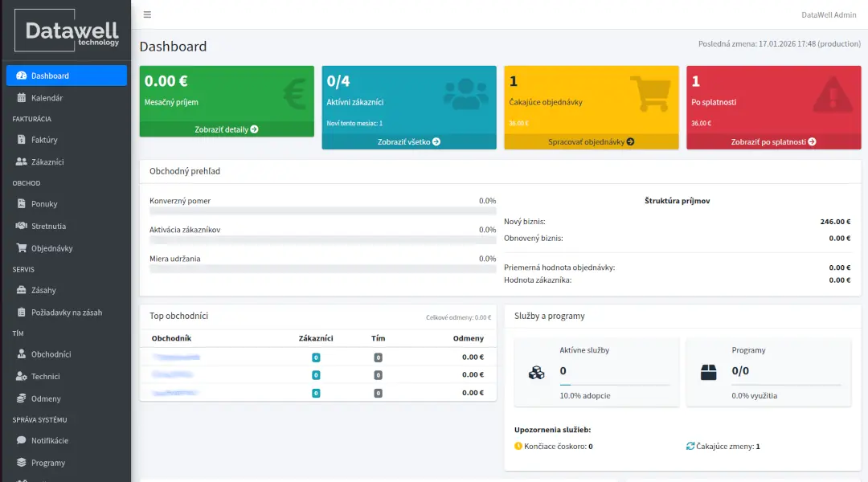Click the warning triangle icon on overdue card
The width and height of the screenshot is (868, 482).
point(832,96)
